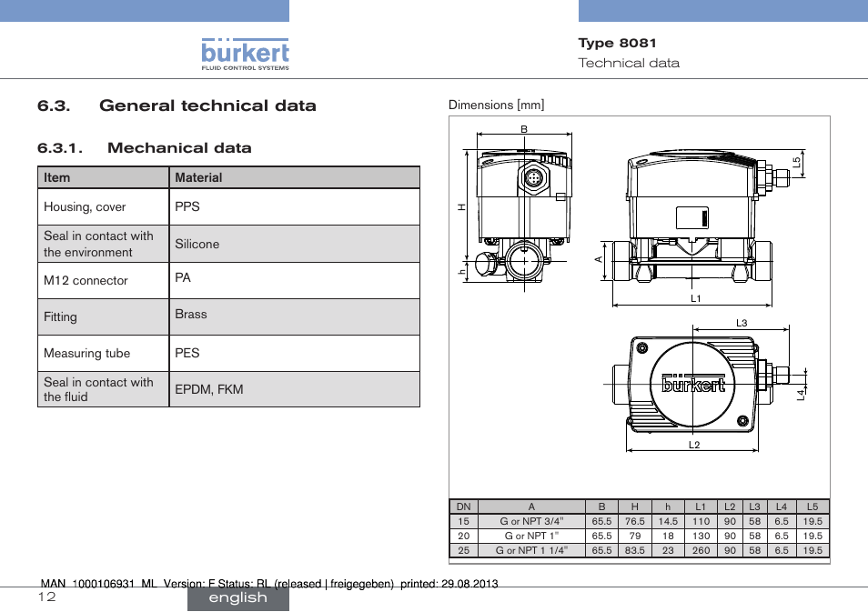The width and height of the screenshot is (868, 612).
Task: Click L1 value '110' in the DN 15 row
Action: click(x=701, y=521)
